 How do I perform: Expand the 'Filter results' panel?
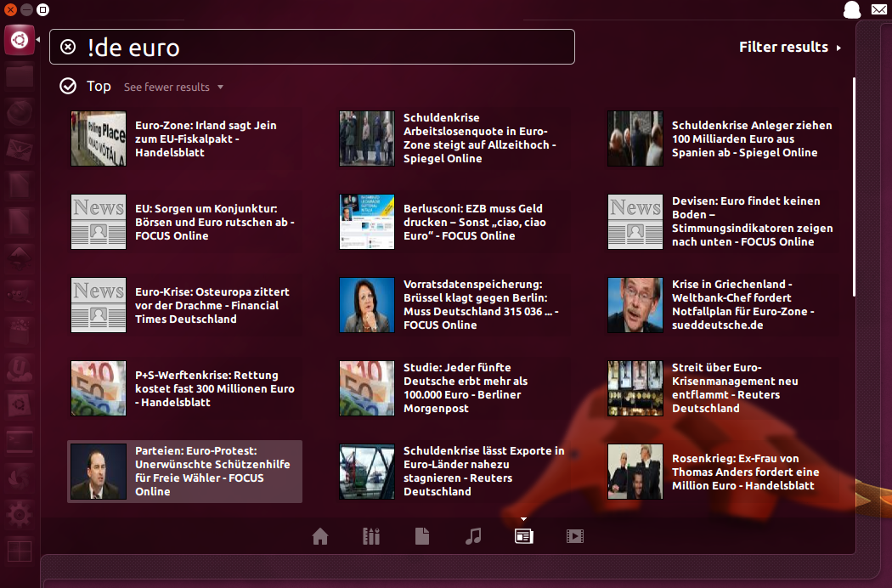tap(790, 48)
